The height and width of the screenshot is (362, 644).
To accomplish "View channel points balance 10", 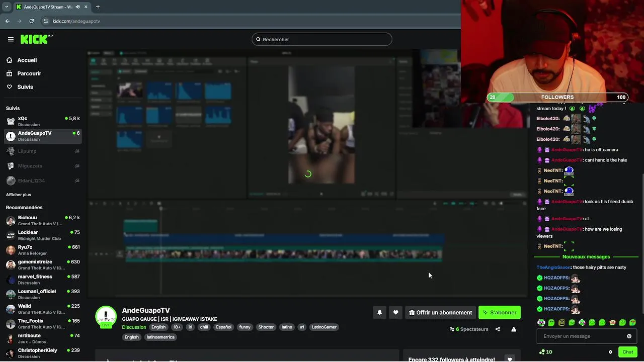I will [x=545, y=352].
